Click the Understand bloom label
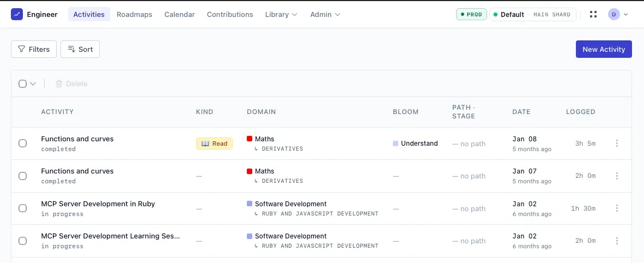This screenshot has height=263, width=644. (x=420, y=143)
